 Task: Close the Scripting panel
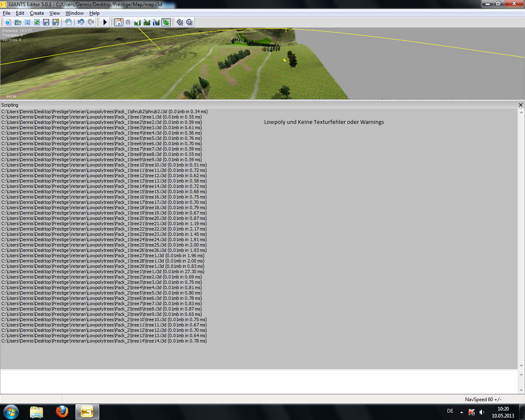tap(521, 105)
